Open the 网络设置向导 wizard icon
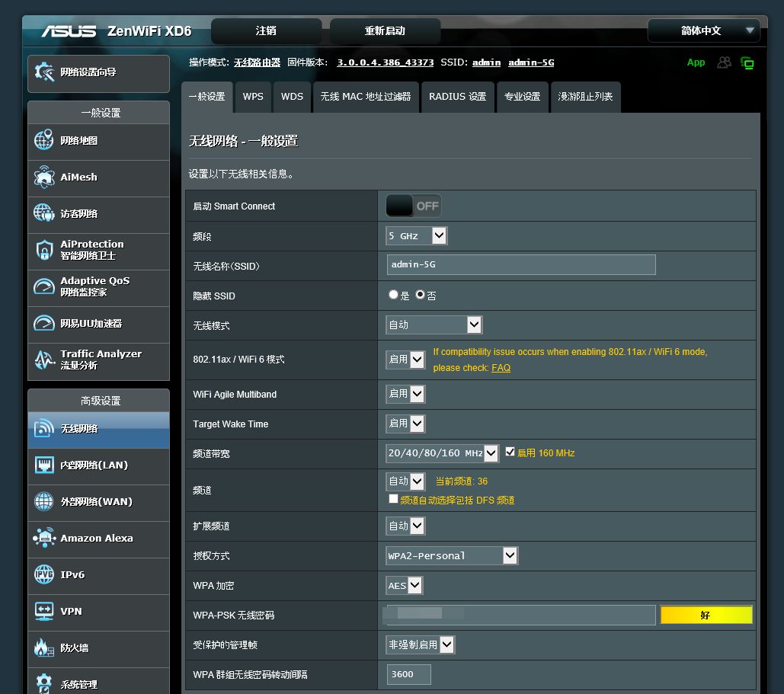The image size is (784, 694). (44, 72)
